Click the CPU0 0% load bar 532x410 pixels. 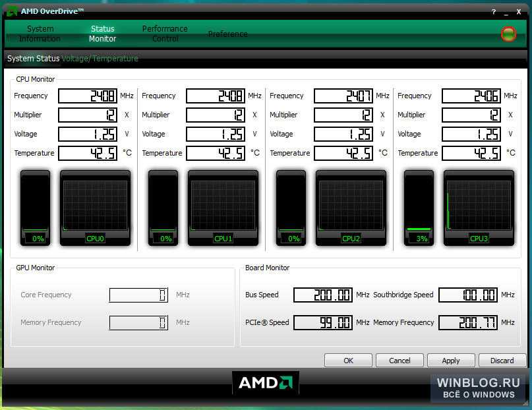click(36, 208)
